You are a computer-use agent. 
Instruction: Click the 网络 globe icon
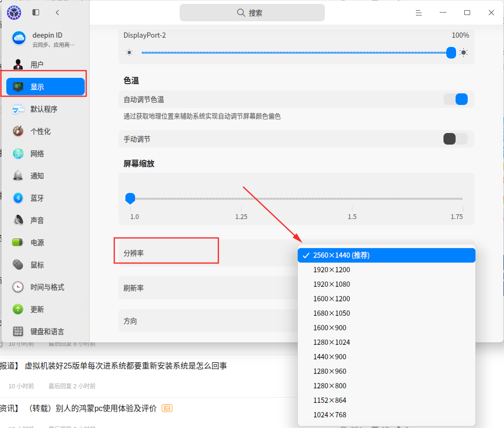[x=18, y=153]
